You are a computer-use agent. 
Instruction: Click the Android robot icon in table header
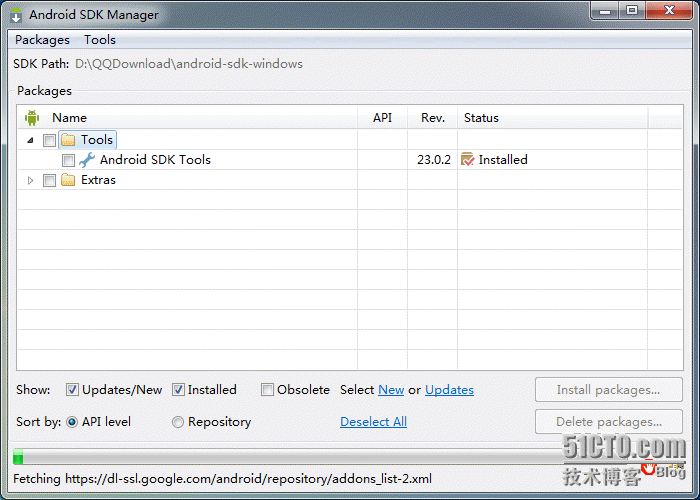pos(32,118)
